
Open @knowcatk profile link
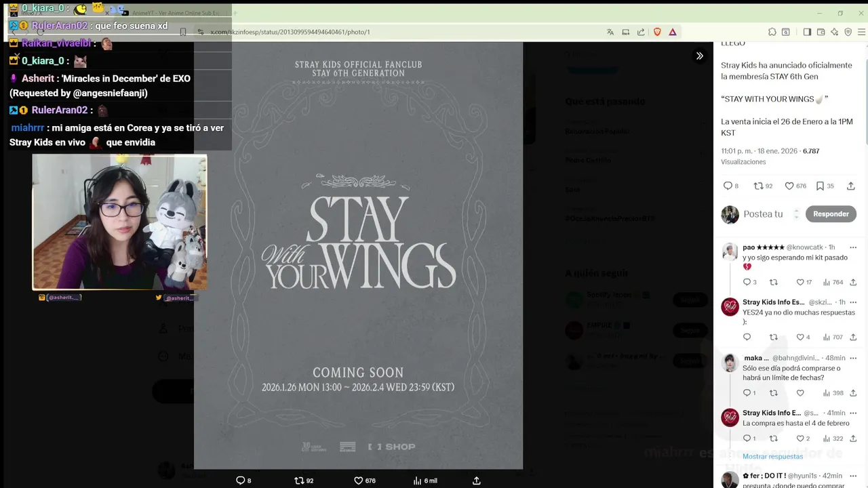point(805,247)
